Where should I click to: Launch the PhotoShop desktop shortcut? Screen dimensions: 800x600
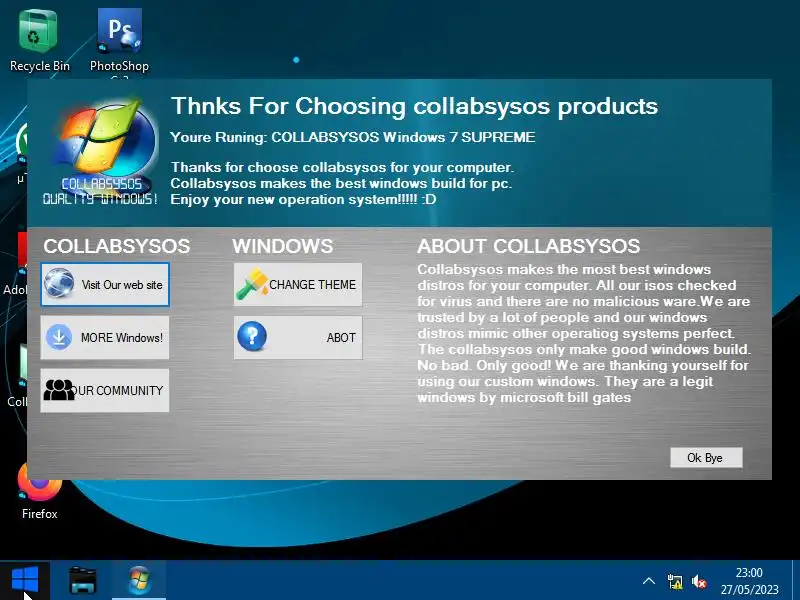(119, 41)
